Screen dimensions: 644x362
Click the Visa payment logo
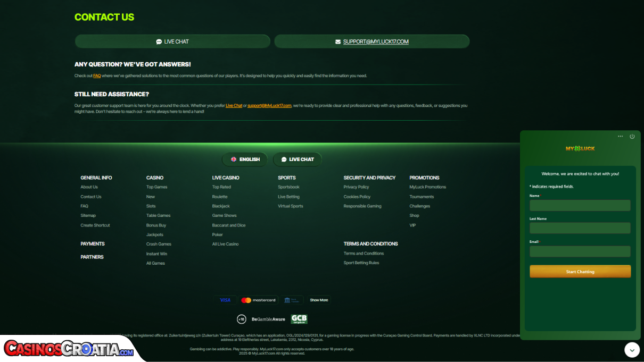(226, 300)
